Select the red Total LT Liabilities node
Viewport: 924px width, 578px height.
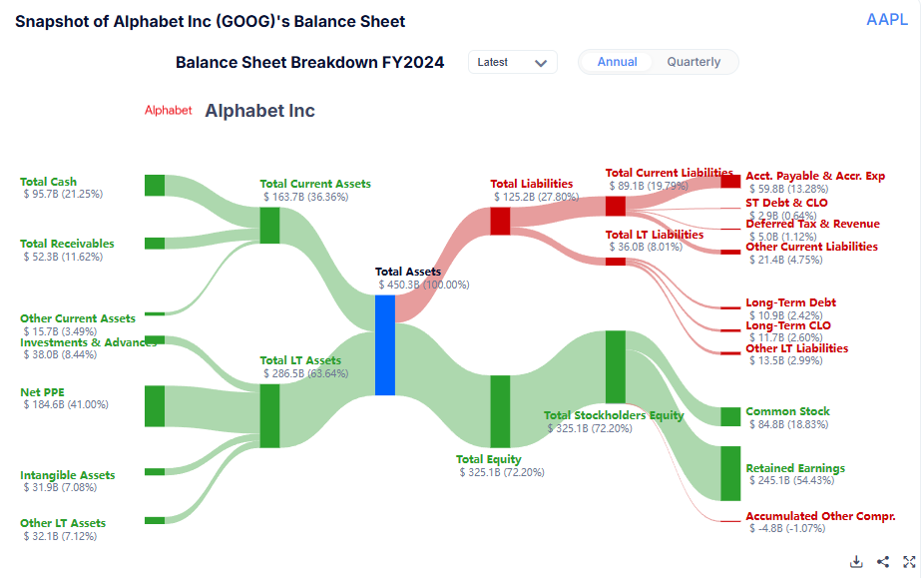[616, 262]
